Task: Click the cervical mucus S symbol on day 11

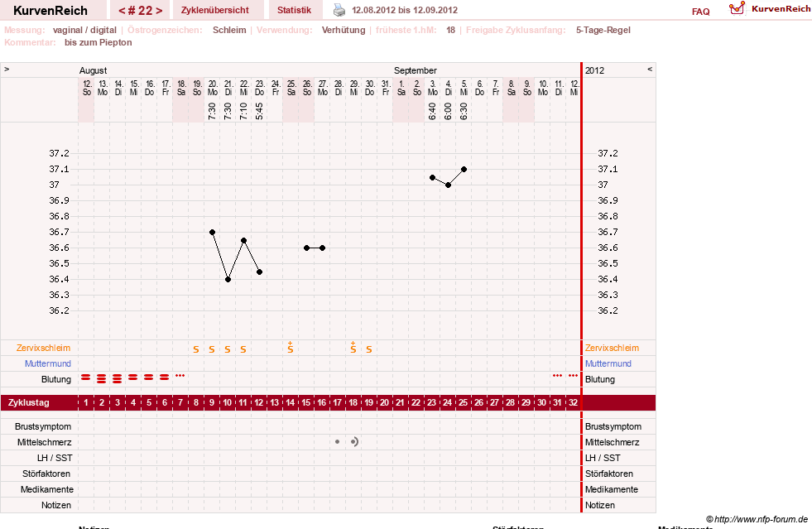Action: (243, 349)
